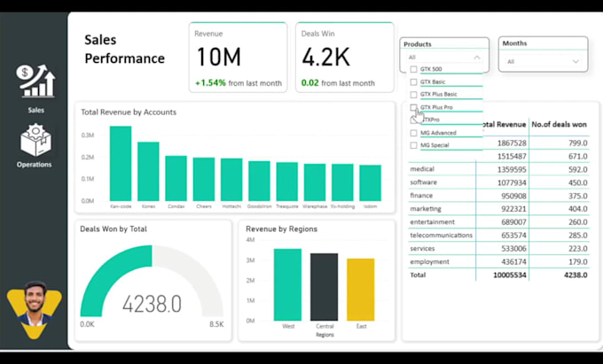Click the Cheers account bar
The width and height of the screenshot is (603, 364).
tap(204, 179)
